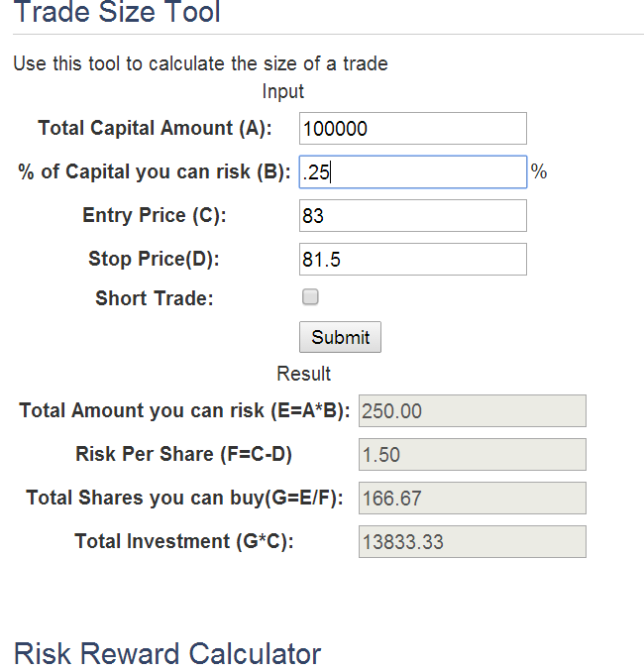The height and width of the screenshot is (670, 644).
Task: Click the Trade Size Tool heading
Action: 117,14
